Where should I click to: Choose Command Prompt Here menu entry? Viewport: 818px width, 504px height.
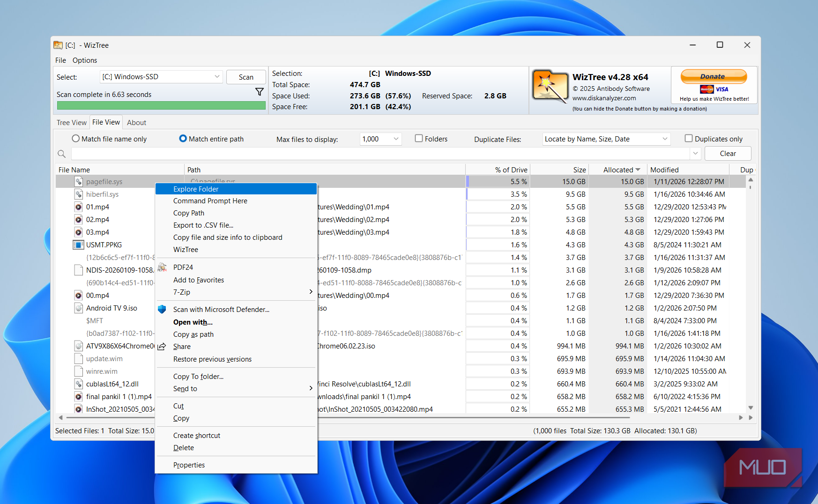pyautogui.click(x=237, y=201)
